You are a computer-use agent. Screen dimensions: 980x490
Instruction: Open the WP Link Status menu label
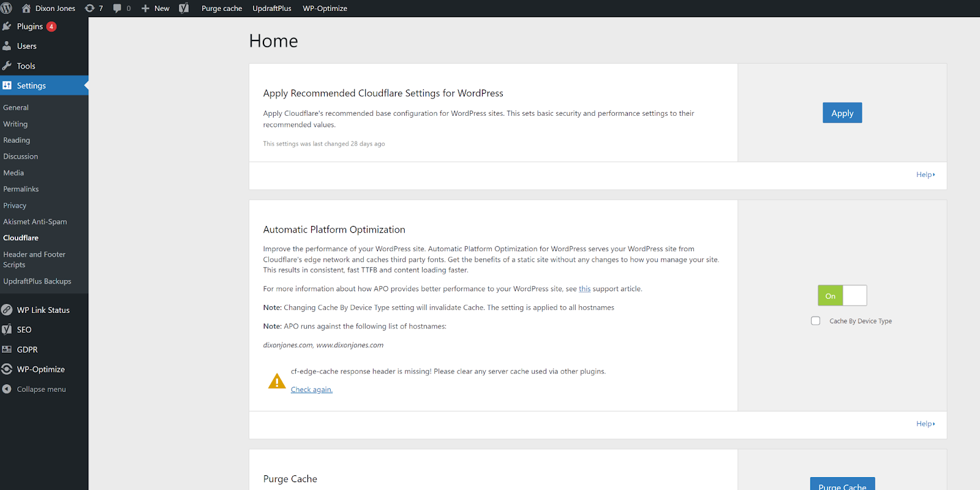(43, 310)
